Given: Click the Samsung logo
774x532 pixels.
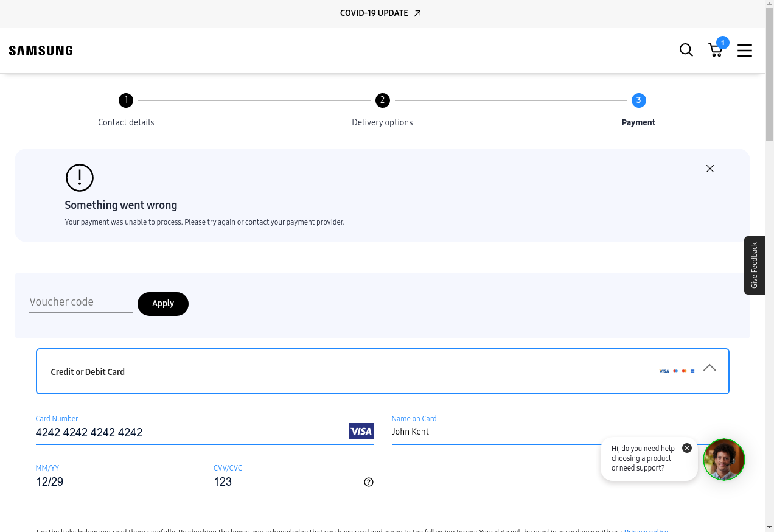Looking at the screenshot, I should [x=41, y=51].
